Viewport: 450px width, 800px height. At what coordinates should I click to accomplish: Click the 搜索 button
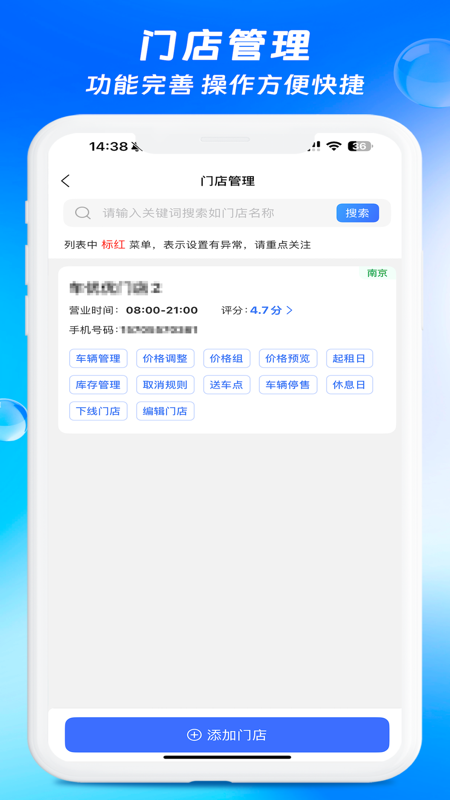(x=357, y=213)
